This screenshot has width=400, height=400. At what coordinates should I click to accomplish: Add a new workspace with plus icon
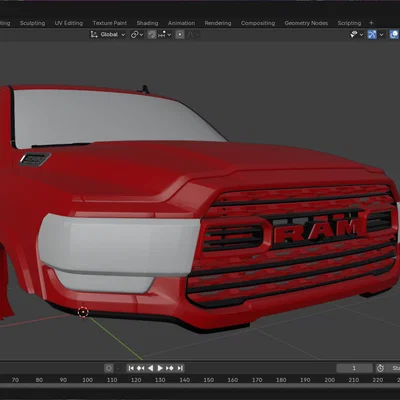click(371, 23)
